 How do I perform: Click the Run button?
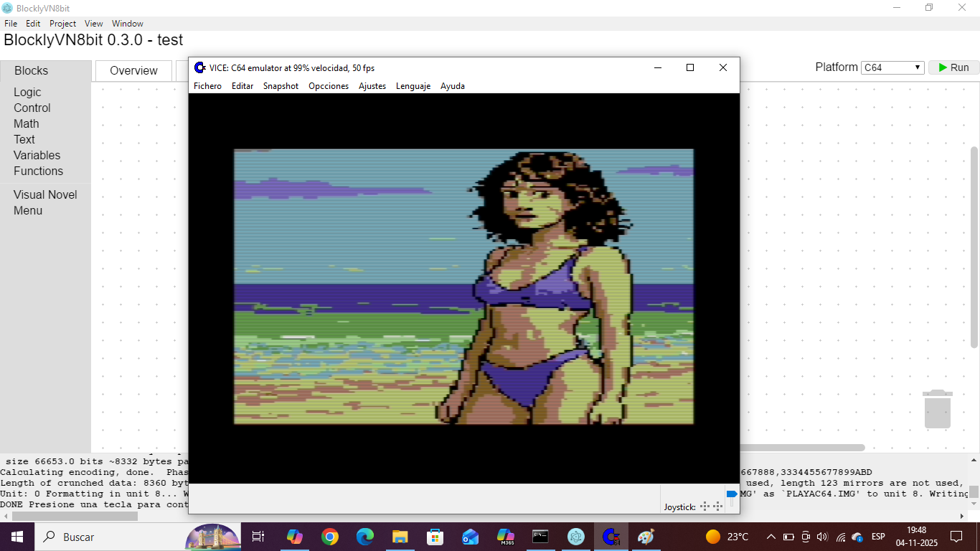(x=953, y=67)
